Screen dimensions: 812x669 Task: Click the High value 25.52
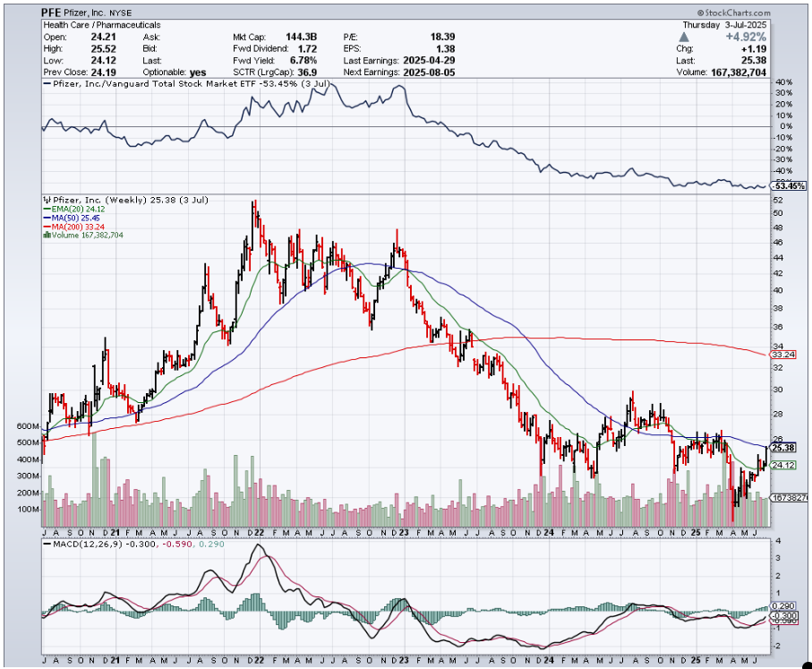tap(103, 48)
